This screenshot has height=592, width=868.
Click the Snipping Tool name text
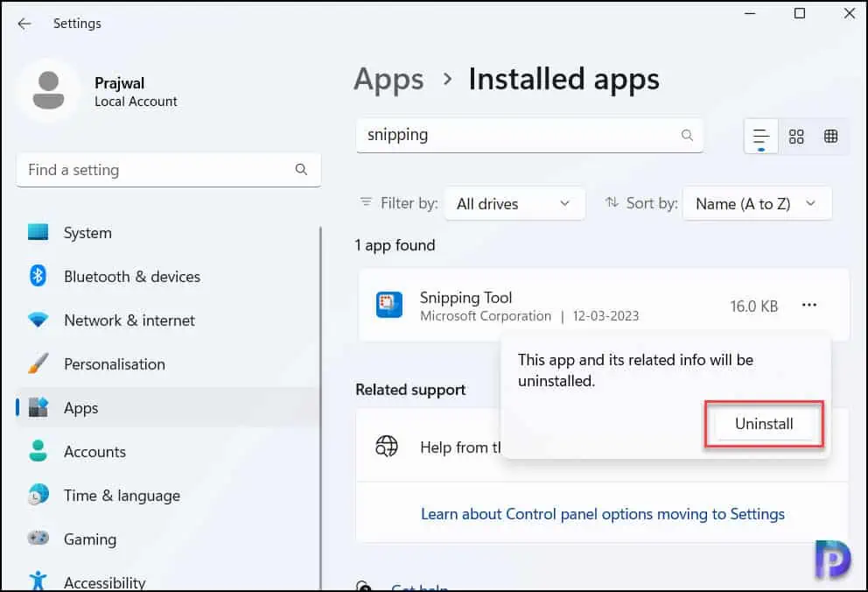pos(465,298)
